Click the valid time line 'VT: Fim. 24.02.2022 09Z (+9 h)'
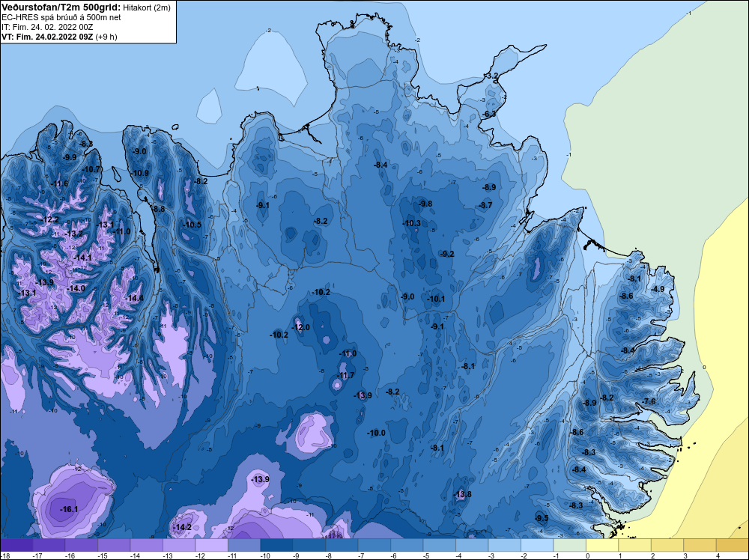The height and width of the screenshot is (560, 749). point(59,37)
